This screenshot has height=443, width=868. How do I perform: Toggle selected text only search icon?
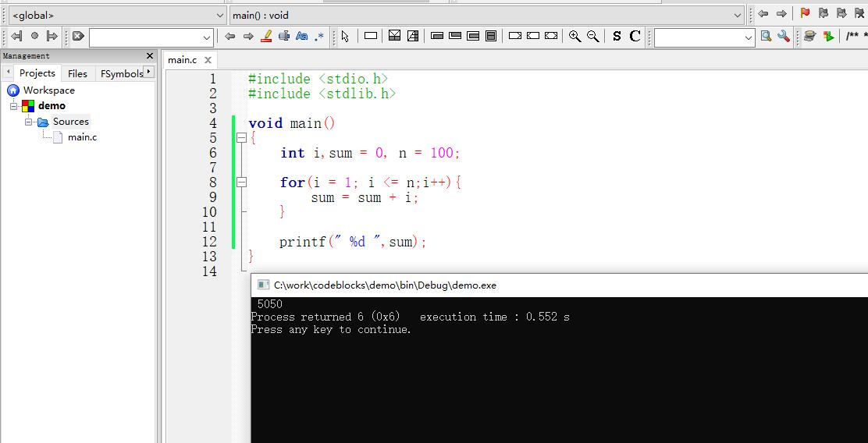(x=284, y=37)
